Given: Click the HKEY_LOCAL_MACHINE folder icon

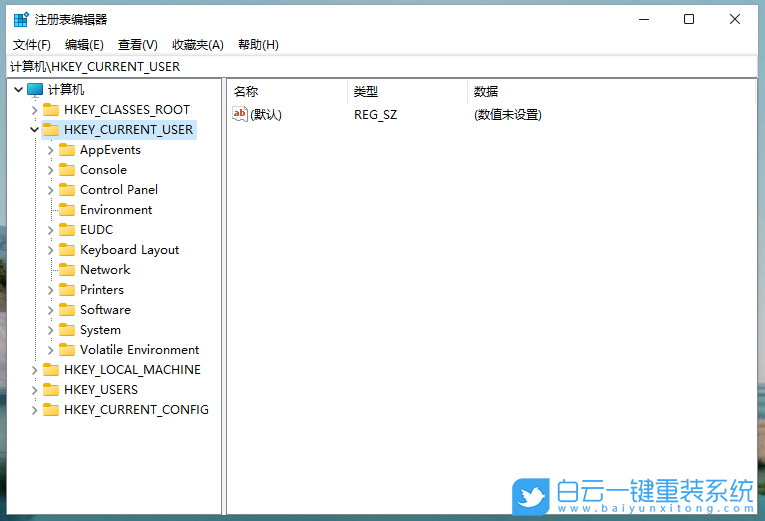Looking at the screenshot, I should (x=51, y=370).
